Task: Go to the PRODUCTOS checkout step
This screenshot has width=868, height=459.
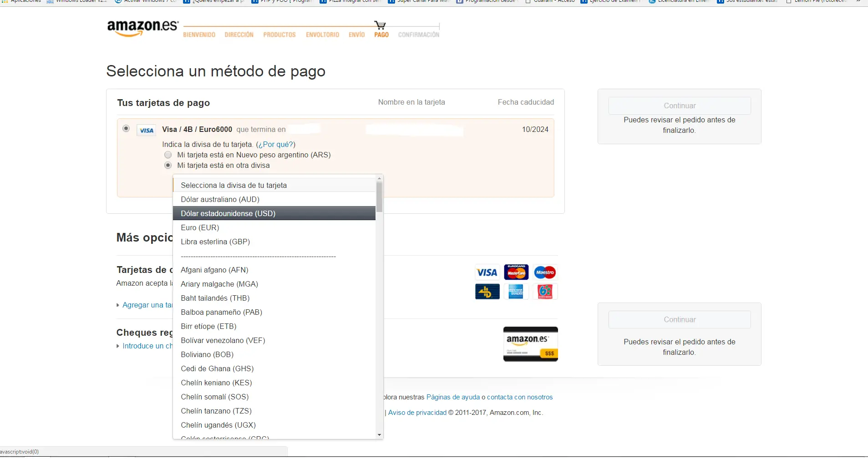Action: pyautogui.click(x=279, y=35)
